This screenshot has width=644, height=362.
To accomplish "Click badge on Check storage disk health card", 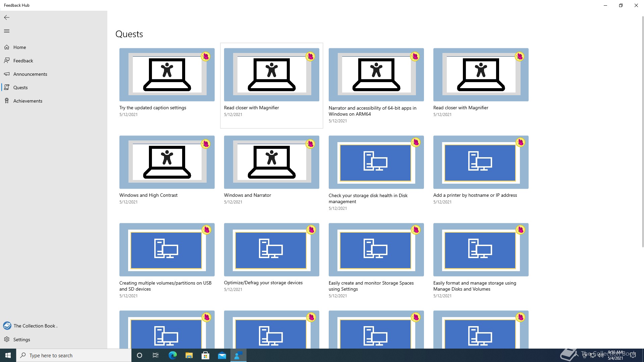I will (416, 142).
